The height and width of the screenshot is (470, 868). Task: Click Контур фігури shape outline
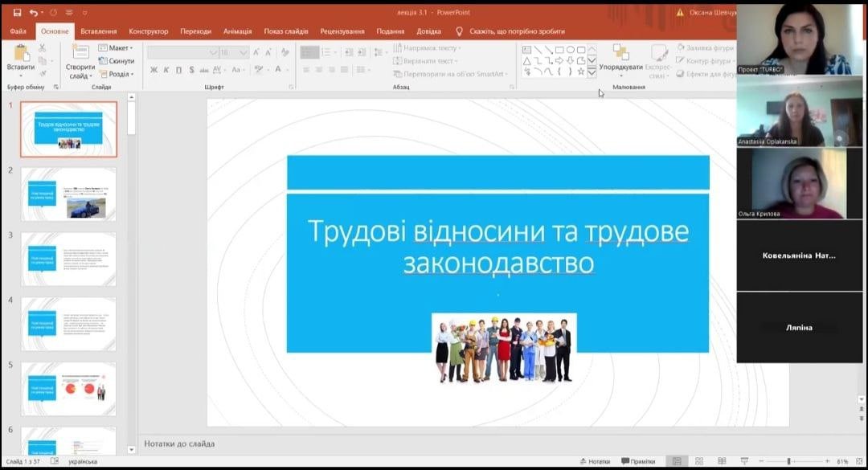(x=706, y=61)
